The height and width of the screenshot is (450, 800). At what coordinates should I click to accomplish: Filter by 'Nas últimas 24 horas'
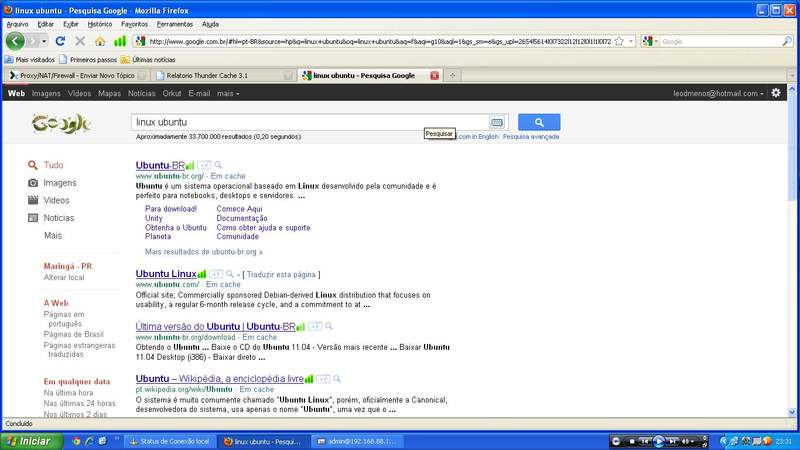point(80,403)
